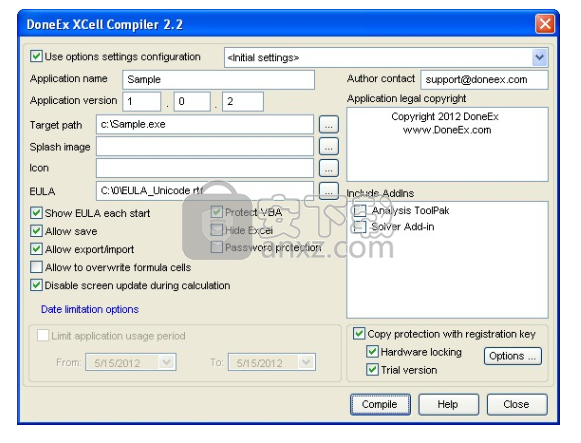Toggle the Protect VBA checkbox

tap(216, 212)
